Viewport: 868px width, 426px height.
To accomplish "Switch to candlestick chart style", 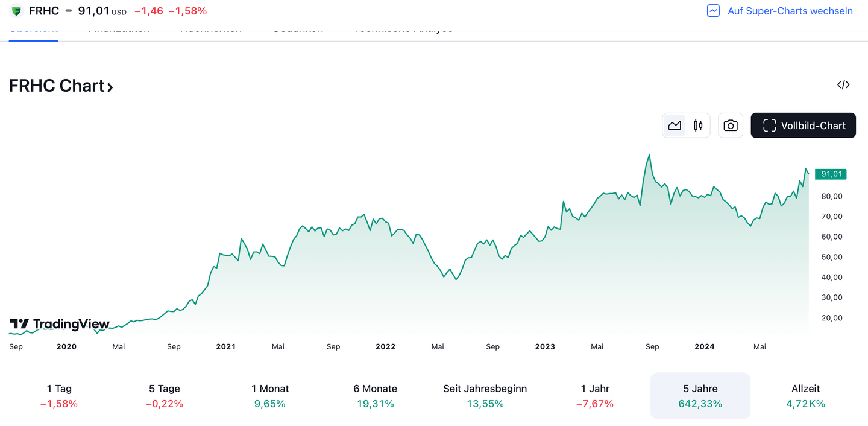I will [x=698, y=126].
